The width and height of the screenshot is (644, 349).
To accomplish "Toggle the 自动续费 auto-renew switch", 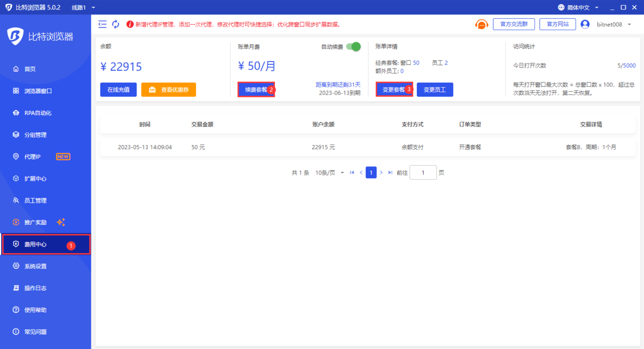I will [x=353, y=47].
